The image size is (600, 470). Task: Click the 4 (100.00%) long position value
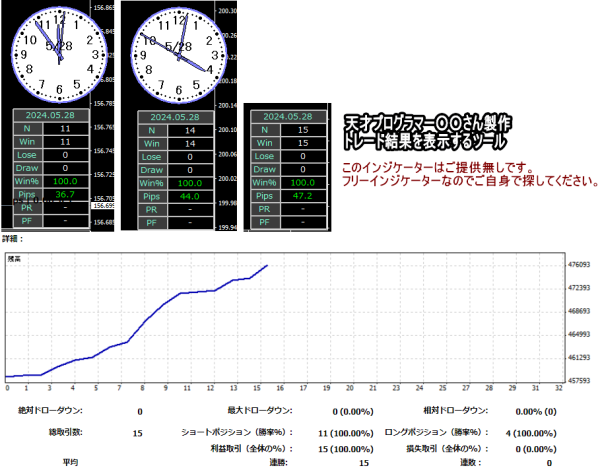click(x=531, y=434)
